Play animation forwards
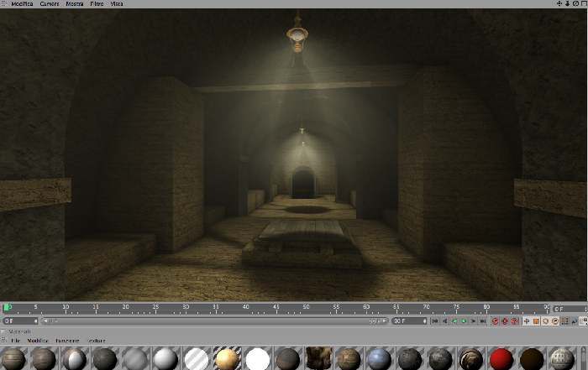This screenshot has height=370, width=588. (464, 321)
